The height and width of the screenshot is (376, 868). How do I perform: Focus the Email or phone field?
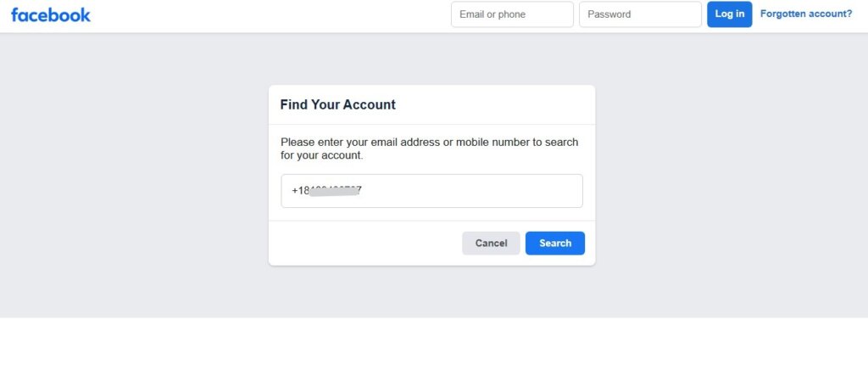click(512, 14)
